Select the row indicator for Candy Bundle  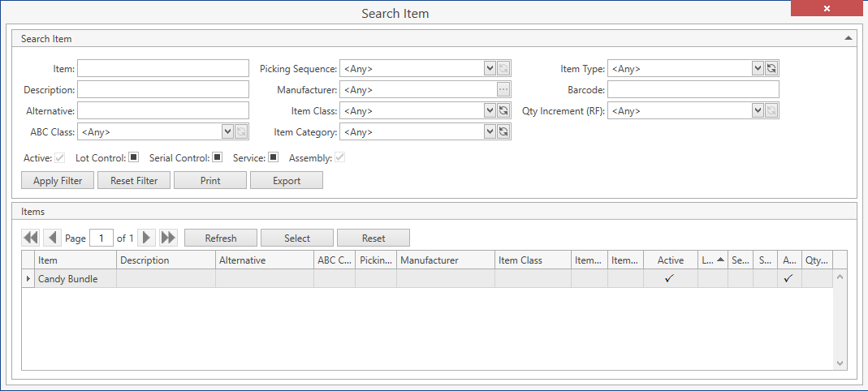coord(28,279)
